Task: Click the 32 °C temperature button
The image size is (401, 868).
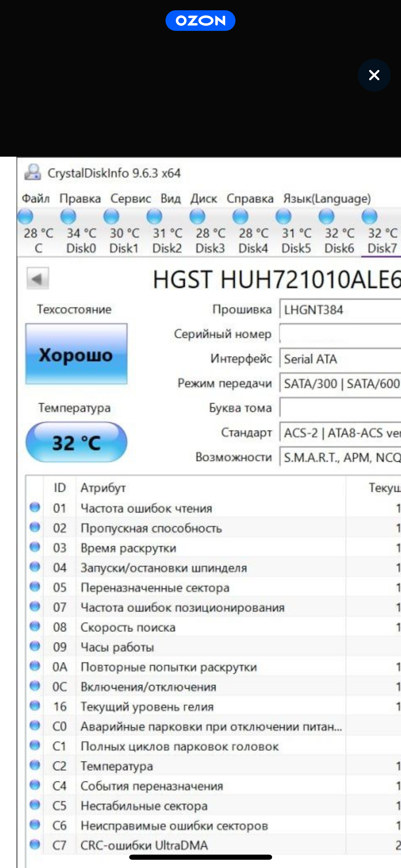Action: click(76, 442)
